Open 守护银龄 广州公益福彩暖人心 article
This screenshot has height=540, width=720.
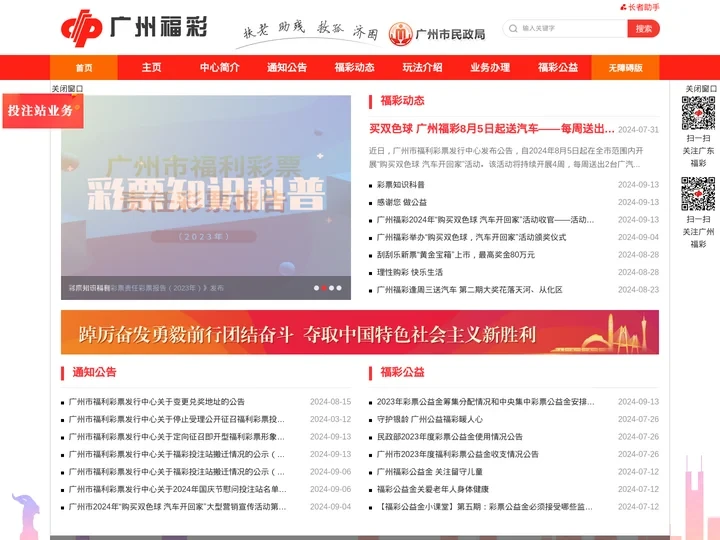[430, 419]
